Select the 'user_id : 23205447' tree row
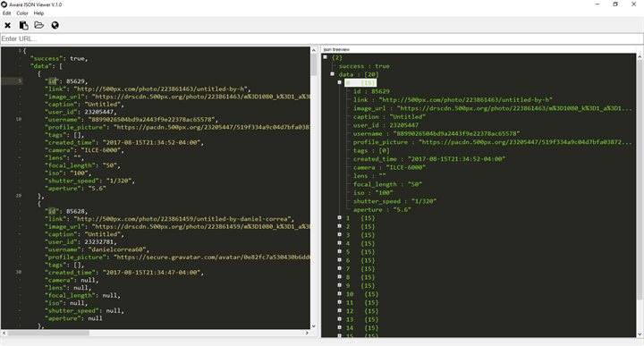 386,125
